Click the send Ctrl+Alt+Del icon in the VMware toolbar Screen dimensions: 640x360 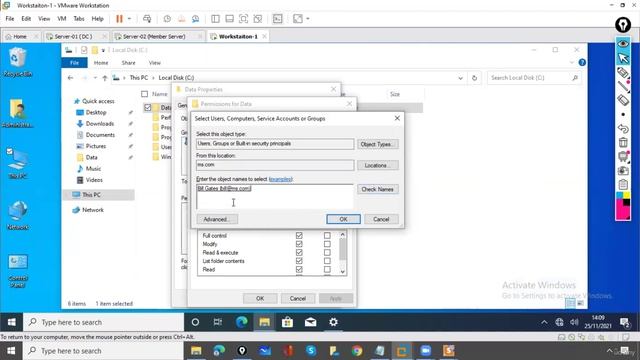coord(147,19)
